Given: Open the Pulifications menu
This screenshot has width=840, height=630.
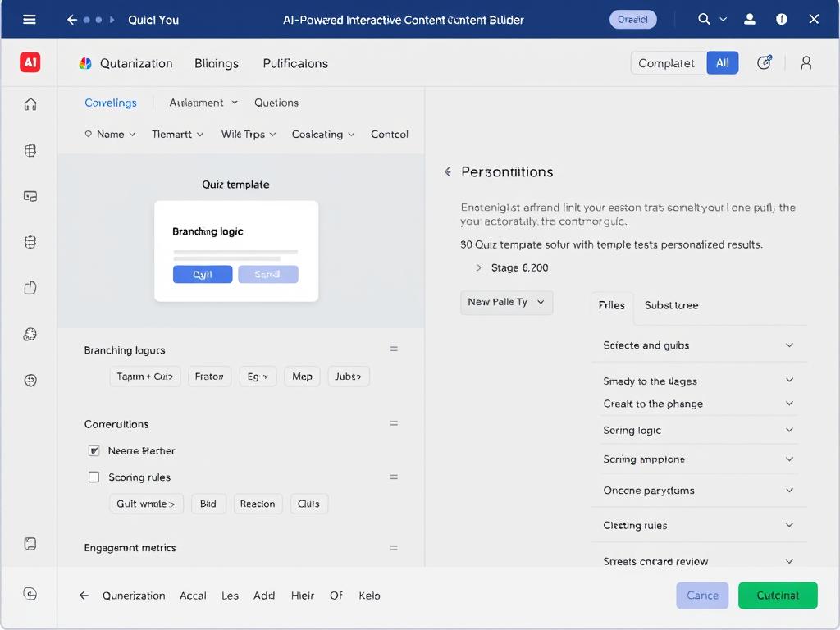Looking at the screenshot, I should (294, 62).
